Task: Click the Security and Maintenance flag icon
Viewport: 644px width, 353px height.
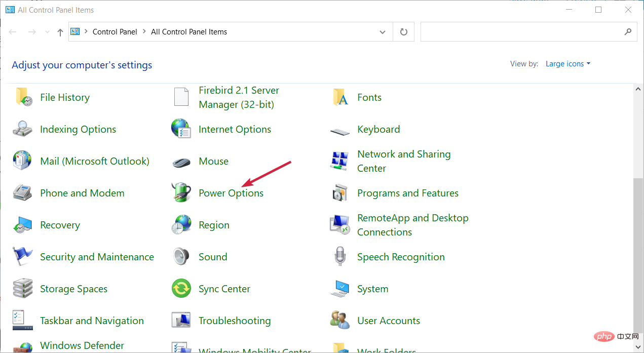Action: click(22, 257)
